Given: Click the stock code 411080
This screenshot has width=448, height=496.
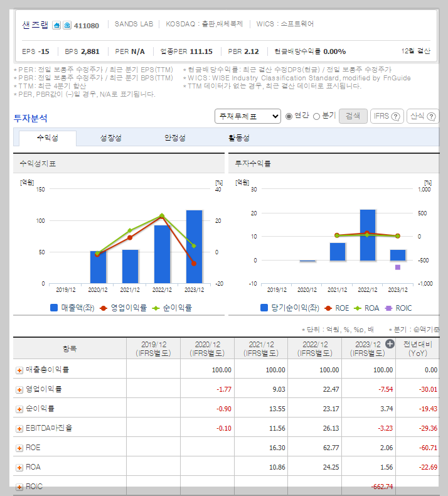Looking at the screenshot, I should point(87,26).
